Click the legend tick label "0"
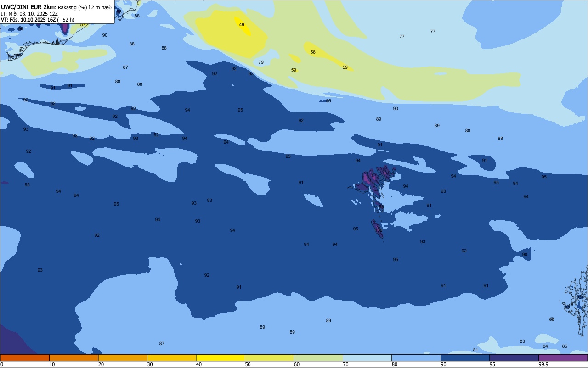The image size is (588, 368). [2, 364]
